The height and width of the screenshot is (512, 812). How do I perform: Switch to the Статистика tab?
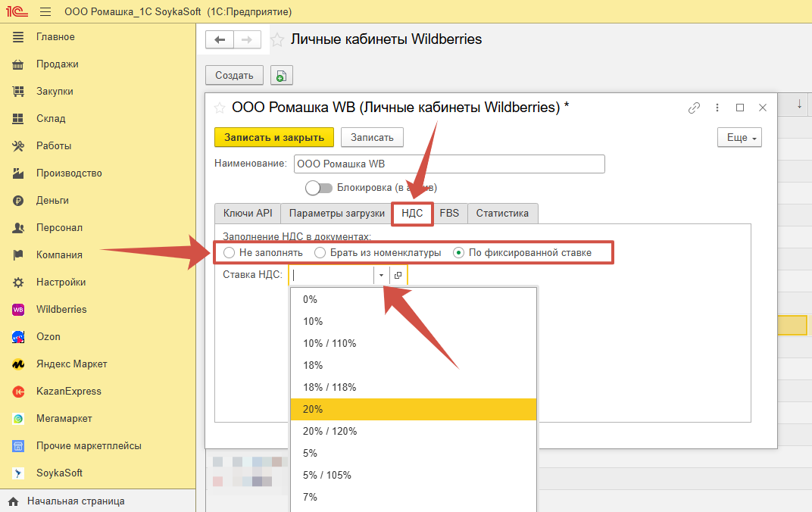(x=502, y=214)
